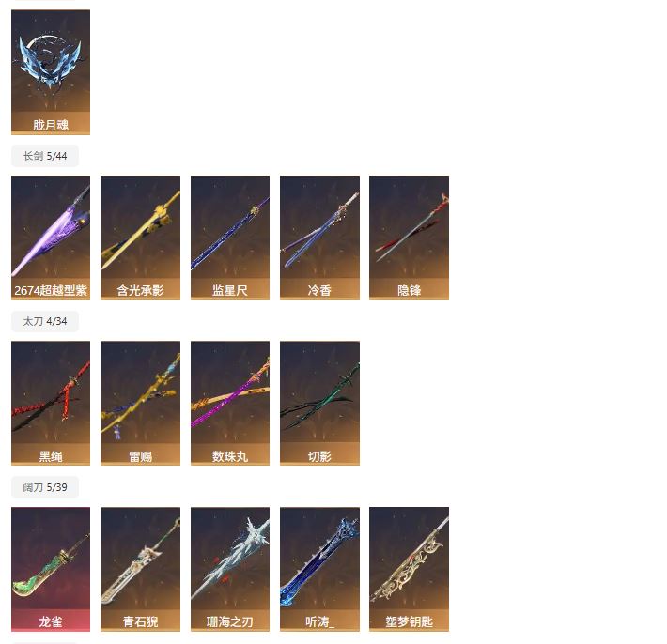Select the red 隐锋 sword card
Image resolution: width=667 pixels, height=644 pixels.
click(x=410, y=238)
